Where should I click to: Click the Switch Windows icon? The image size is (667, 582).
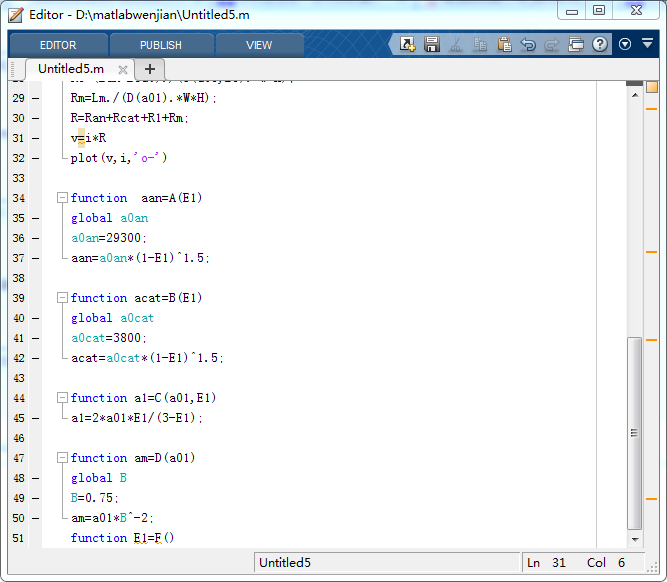(x=576, y=44)
